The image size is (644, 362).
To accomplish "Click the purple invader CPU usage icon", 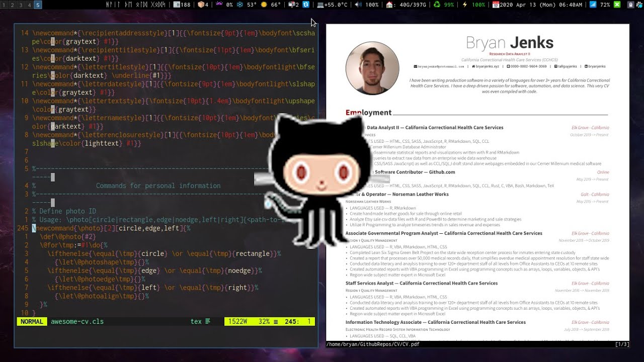I will tap(219, 5).
